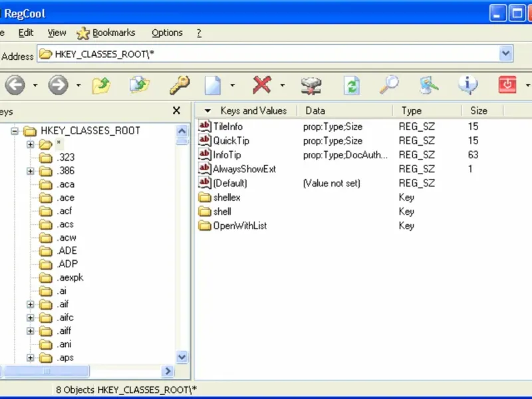Open the Options menu

click(x=167, y=33)
